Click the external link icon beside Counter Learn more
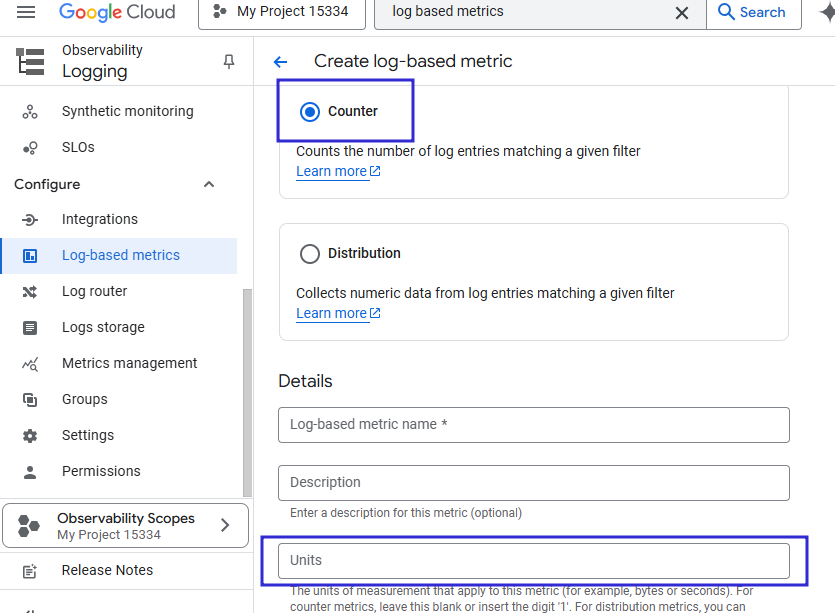 pos(375,171)
